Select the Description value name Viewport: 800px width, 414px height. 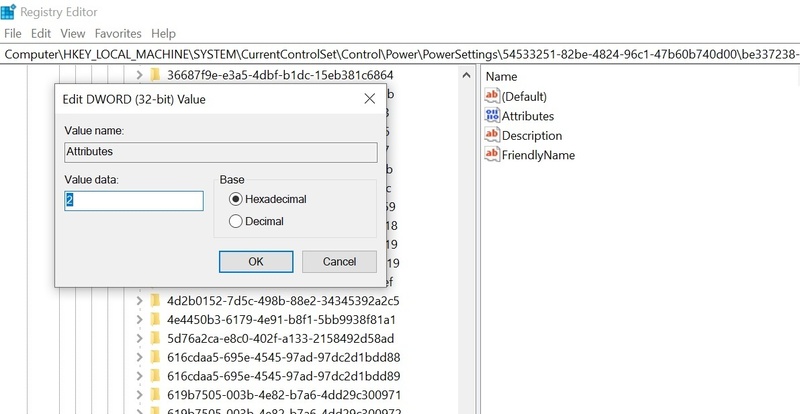pos(532,135)
